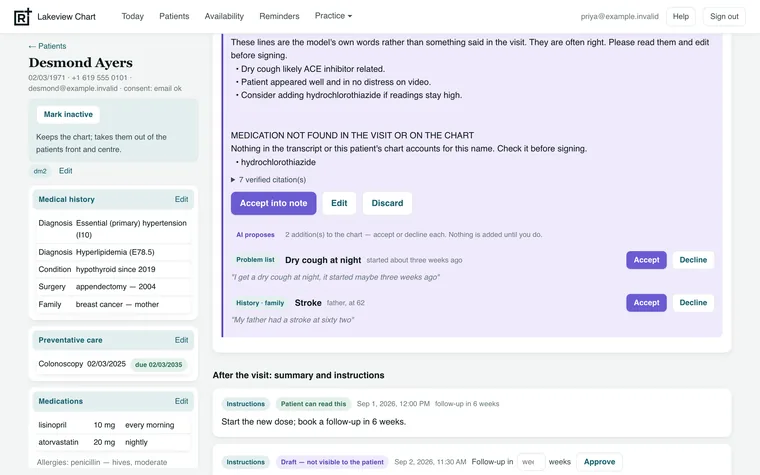Edit the Medical history section
Viewport: 760px width, 475px height.
(x=181, y=199)
